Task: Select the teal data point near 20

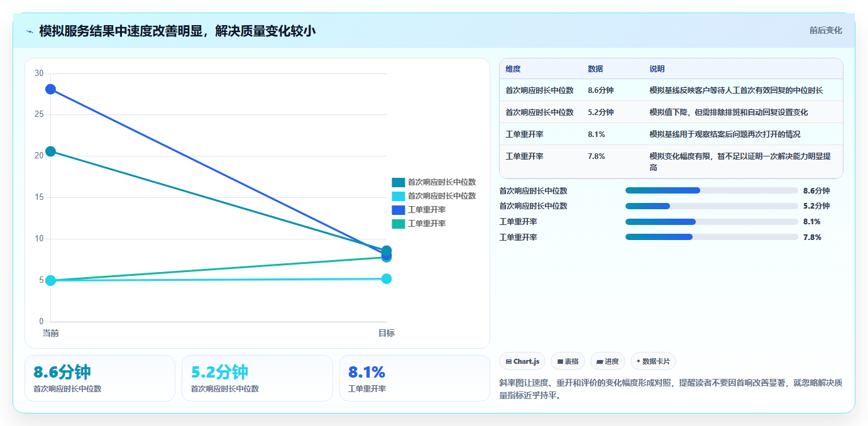Action: coord(50,151)
